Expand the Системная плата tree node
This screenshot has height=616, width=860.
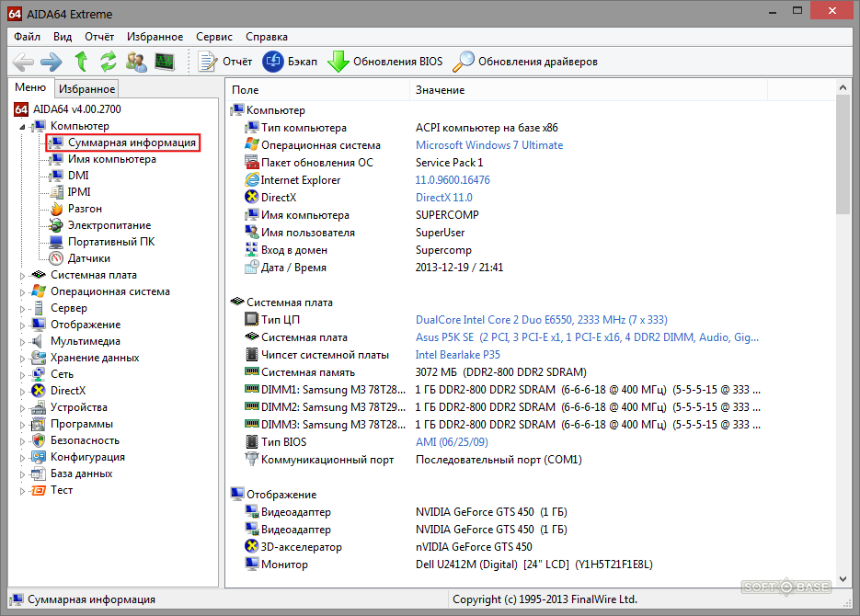point(23,275)
